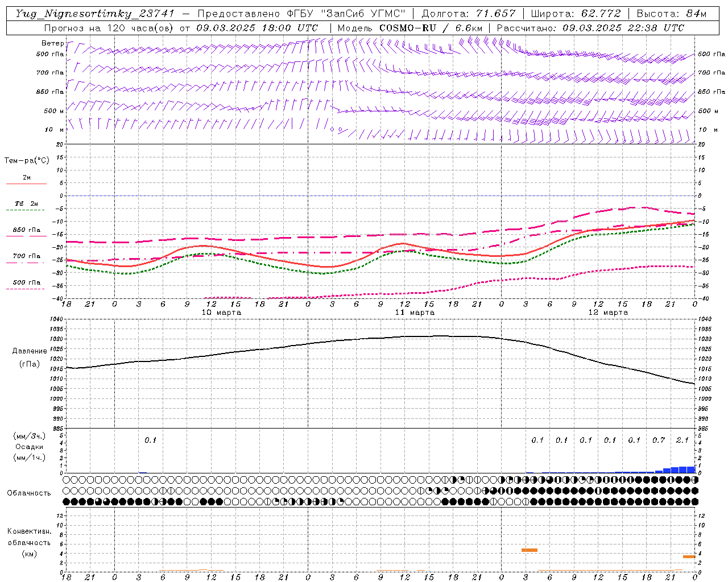
Task: Click the 2.1 precipitation amount value
Action: (682, 440)
